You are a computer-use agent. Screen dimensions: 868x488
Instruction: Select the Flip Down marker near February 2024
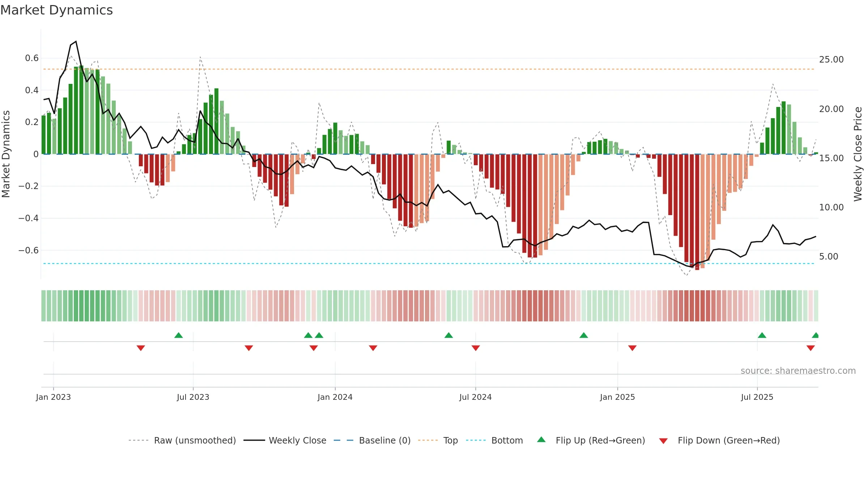[373, 348]
